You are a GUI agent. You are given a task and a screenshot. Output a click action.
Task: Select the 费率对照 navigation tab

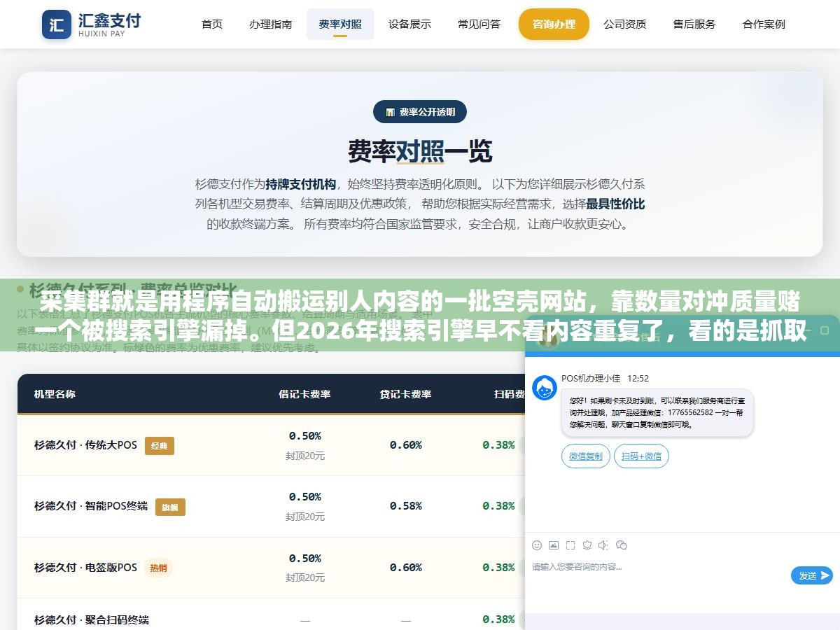(340, 24)
